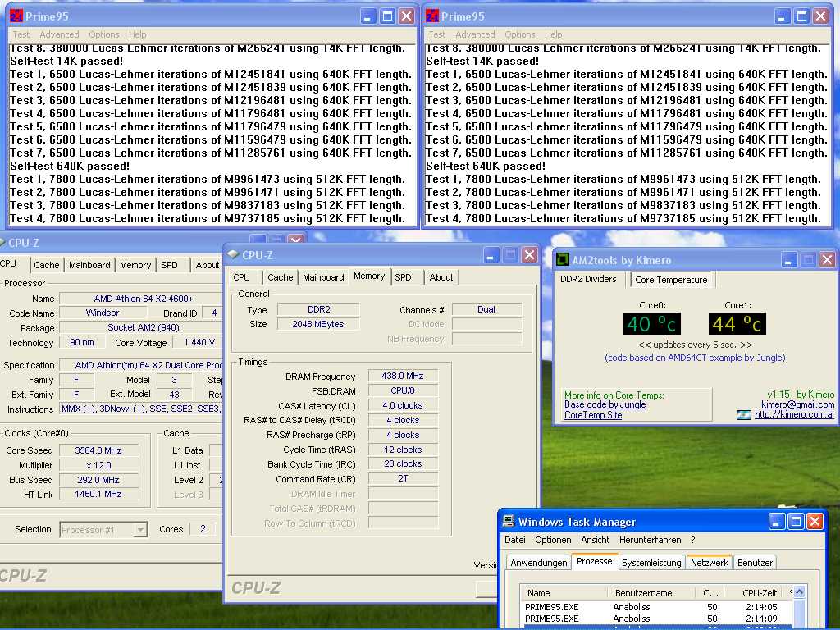Select Core Temperature tab in AM2tools
The image size is (840, 630).
pyautogui.click(x=671, y=280)
